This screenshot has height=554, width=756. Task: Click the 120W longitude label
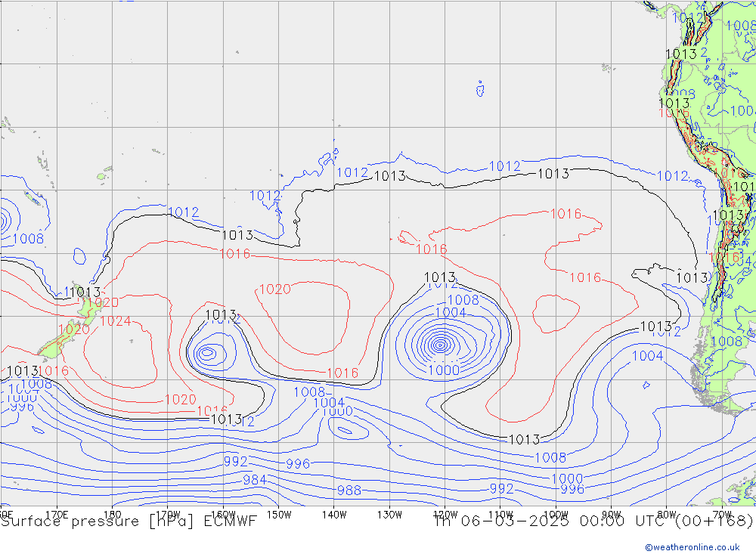(x=445, y=515)
